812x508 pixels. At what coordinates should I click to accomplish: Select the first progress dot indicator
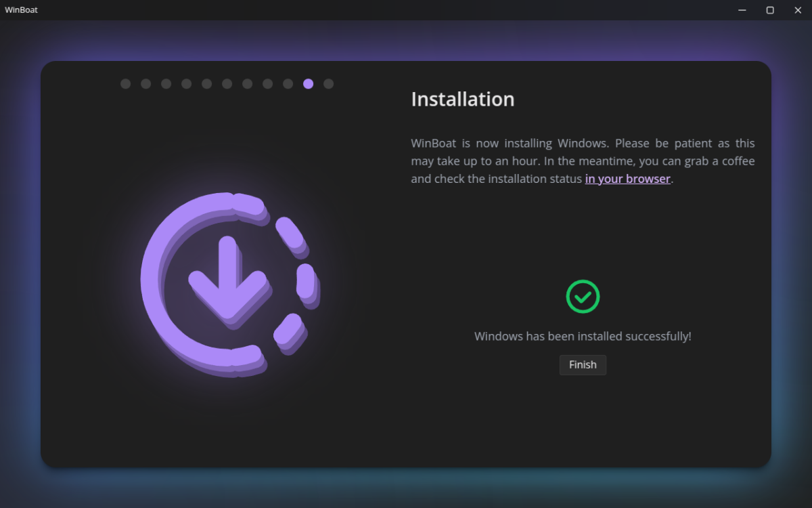[x=125, y=83]
